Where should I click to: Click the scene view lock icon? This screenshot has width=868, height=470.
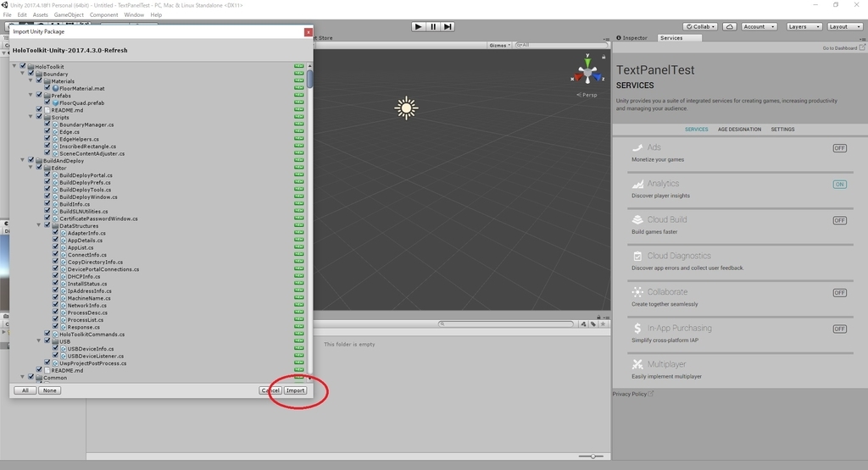click(x=604, y=57)
